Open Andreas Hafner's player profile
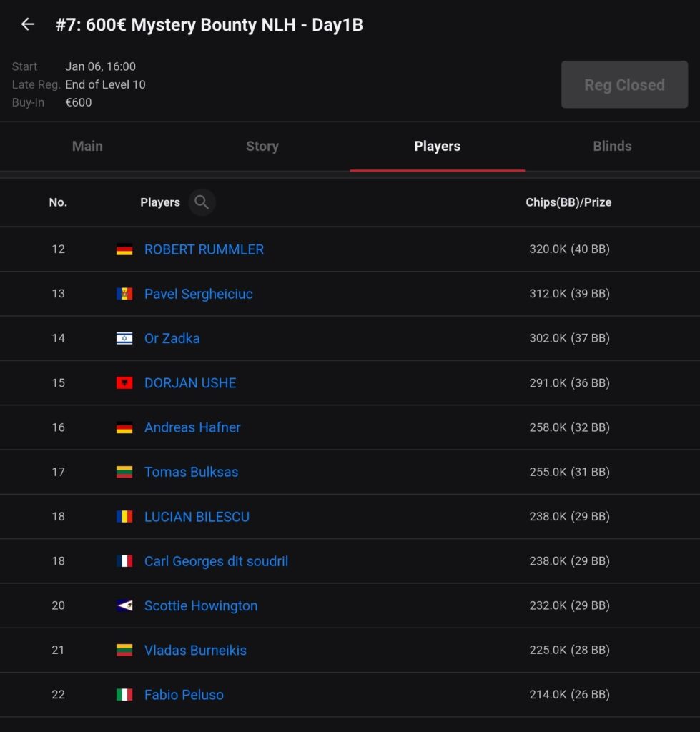This screenshot has width=700, height=732. 192,427
